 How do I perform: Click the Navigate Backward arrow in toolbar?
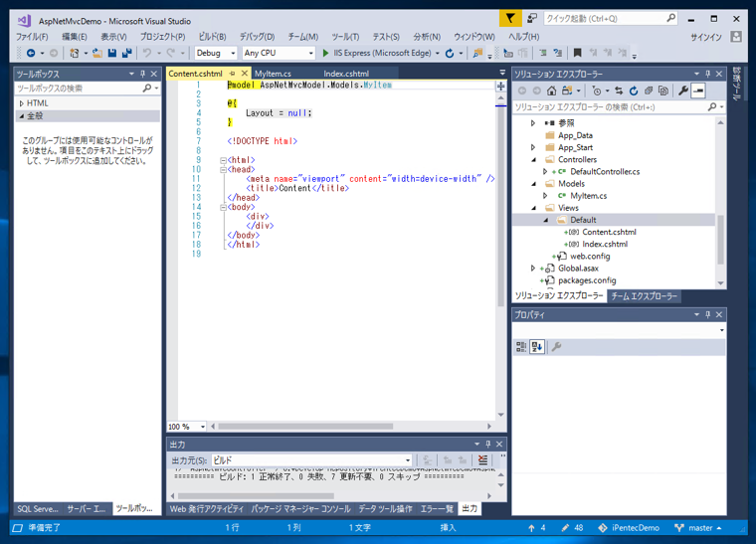[31, 53]
